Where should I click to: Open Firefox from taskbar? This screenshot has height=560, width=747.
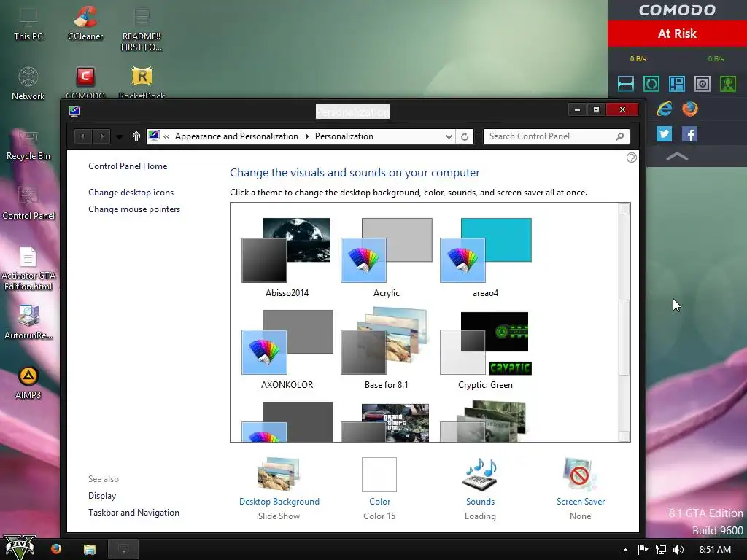point(56,549)
